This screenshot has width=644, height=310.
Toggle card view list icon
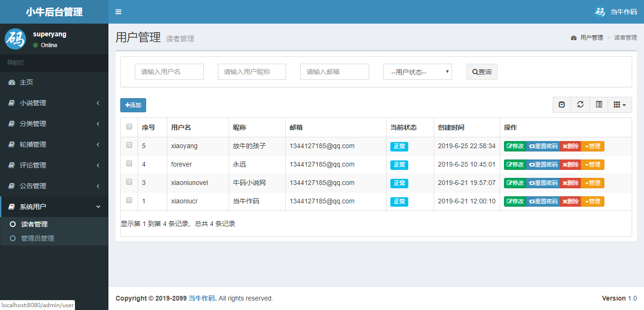point(599,105)
